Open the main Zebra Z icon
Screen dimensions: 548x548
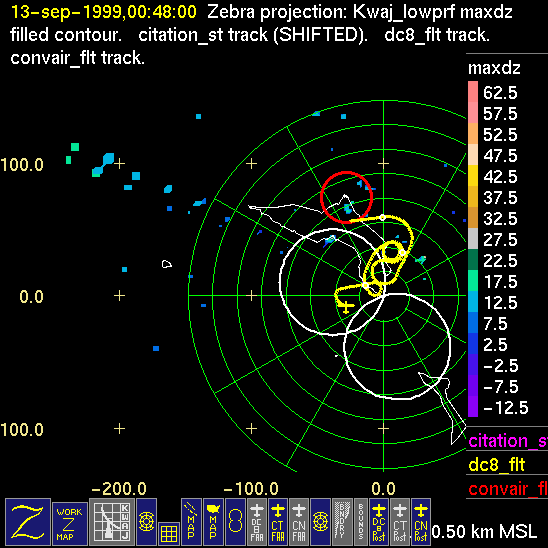(x=28, y=522)
